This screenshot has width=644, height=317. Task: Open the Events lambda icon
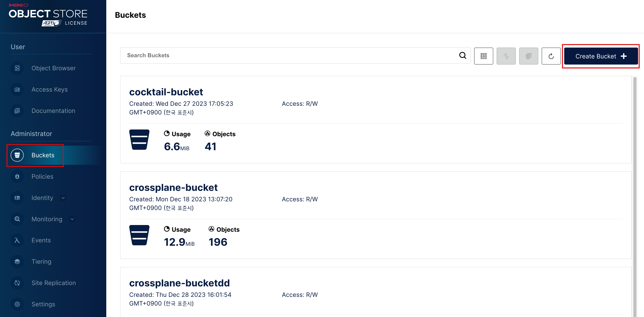click(17, 240)
